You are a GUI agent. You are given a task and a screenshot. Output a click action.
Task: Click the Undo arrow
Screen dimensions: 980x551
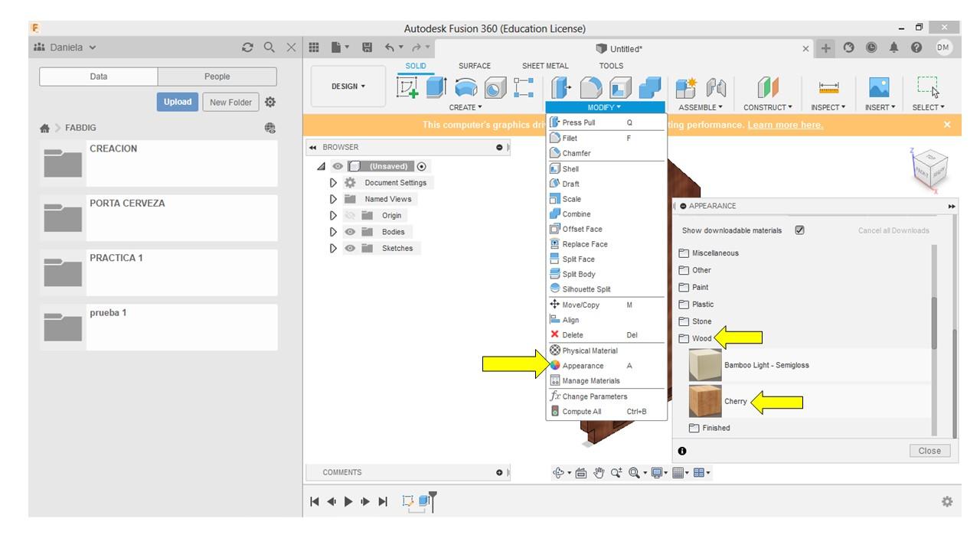[390, 48]
